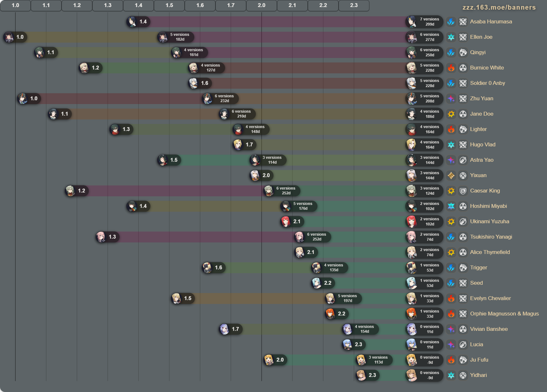Click Ellen Joe's ice attribute icon

pyautogui.click(x=451, y=37)
